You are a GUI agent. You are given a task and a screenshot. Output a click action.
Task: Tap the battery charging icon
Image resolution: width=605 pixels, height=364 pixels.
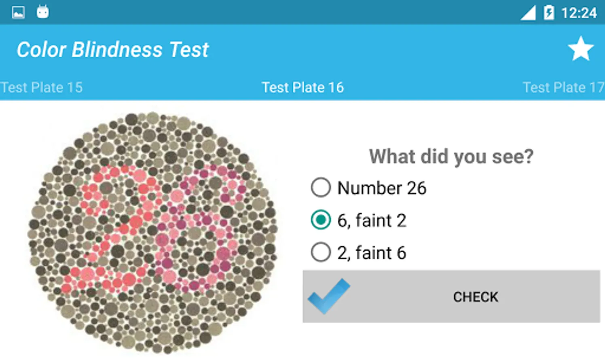pos(549,13)
